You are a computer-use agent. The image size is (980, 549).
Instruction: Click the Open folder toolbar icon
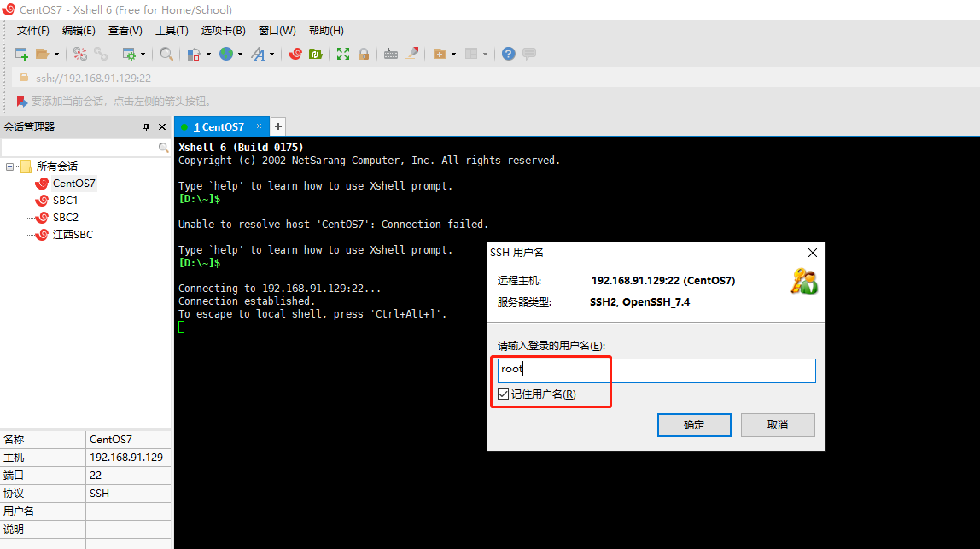[42, 55]
